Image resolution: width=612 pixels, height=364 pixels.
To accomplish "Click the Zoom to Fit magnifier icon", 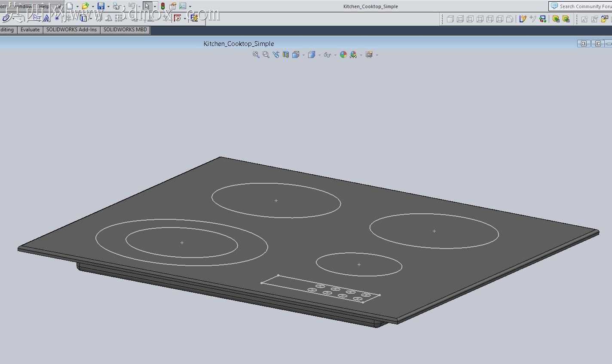I will tap(256, 55).
